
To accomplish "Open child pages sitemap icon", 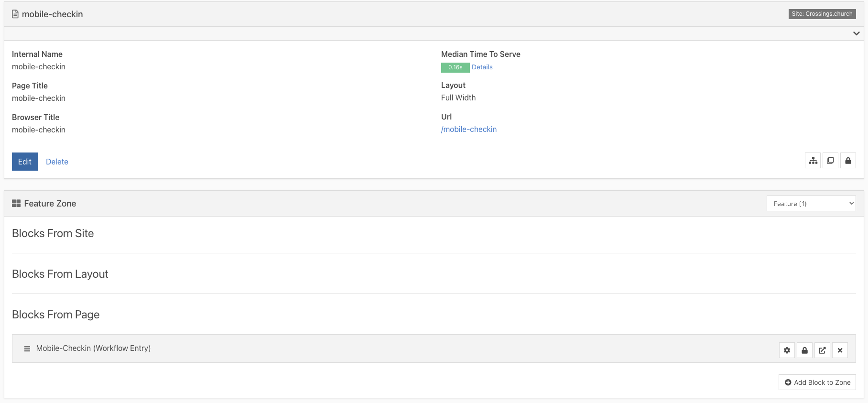I will 813,161.
